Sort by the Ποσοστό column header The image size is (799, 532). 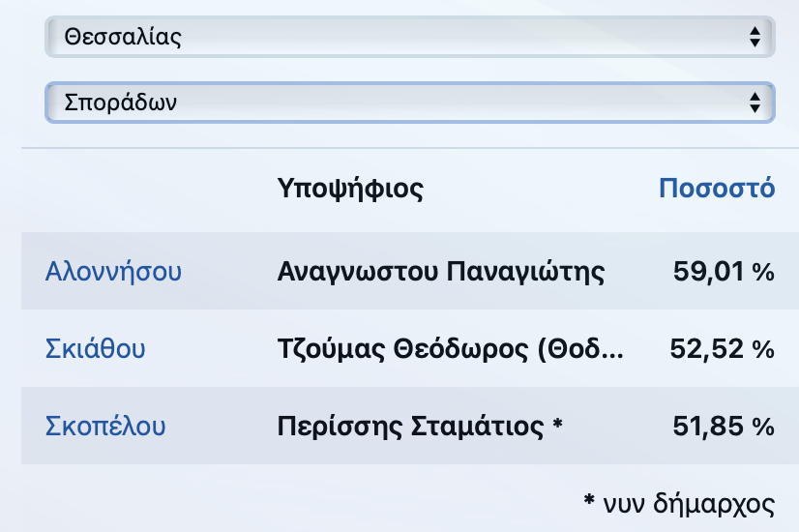[717, 188]
